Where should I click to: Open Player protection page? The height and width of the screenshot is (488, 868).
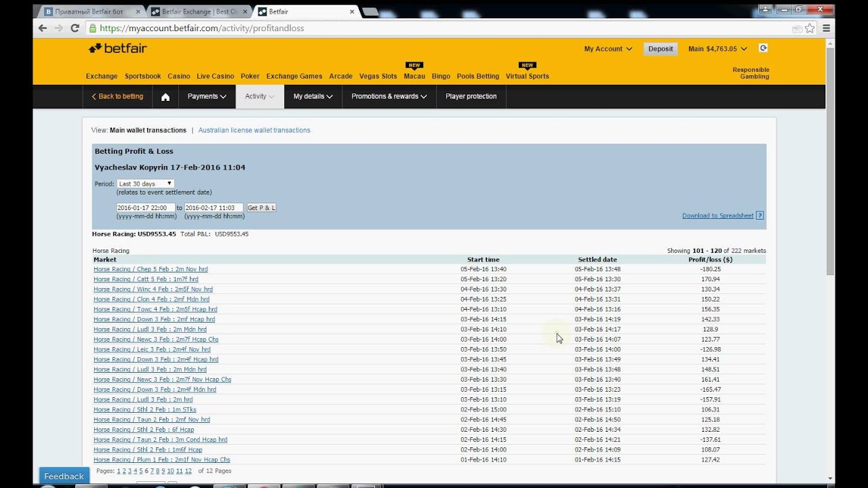pyautogui.click(x=471, y=96)
